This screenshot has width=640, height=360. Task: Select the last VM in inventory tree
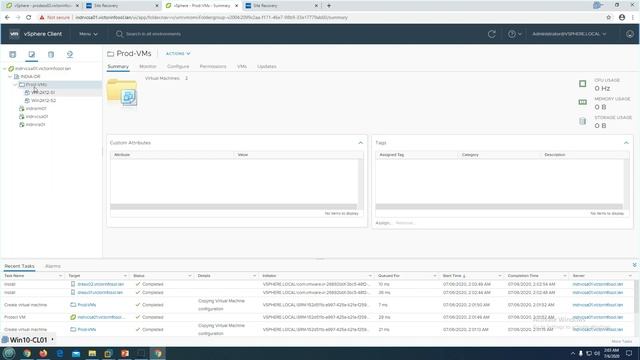36,124
